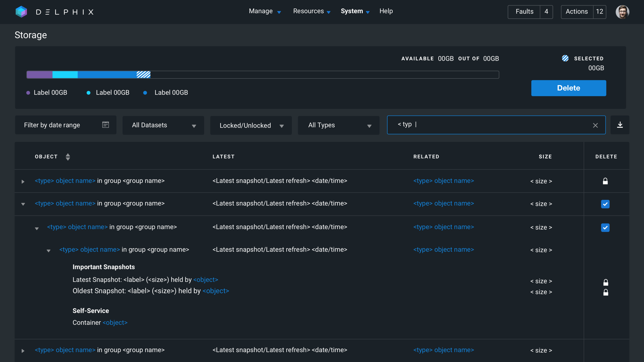Clear the search field with X
Screen dimensions: 644x362
pyautogui.click(x=595, y=125)
